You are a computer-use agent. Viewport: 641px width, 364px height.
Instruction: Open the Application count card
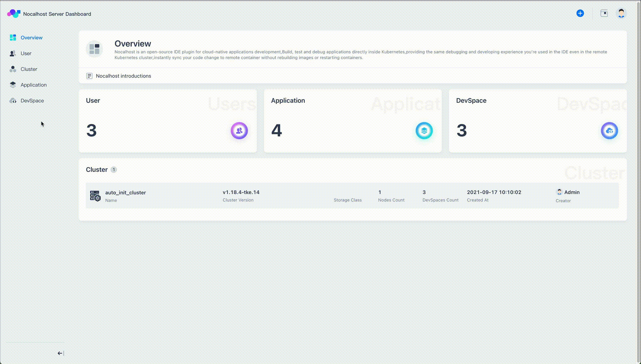point(353,121)
